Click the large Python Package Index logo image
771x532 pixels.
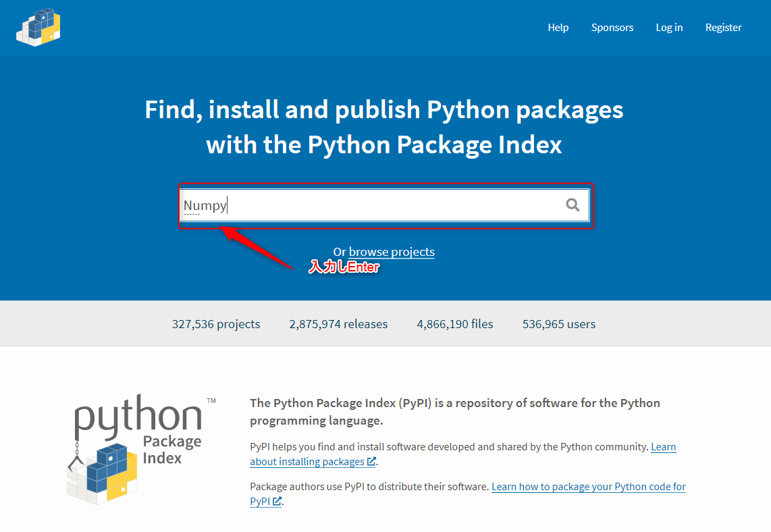click(x=141, y=449)
